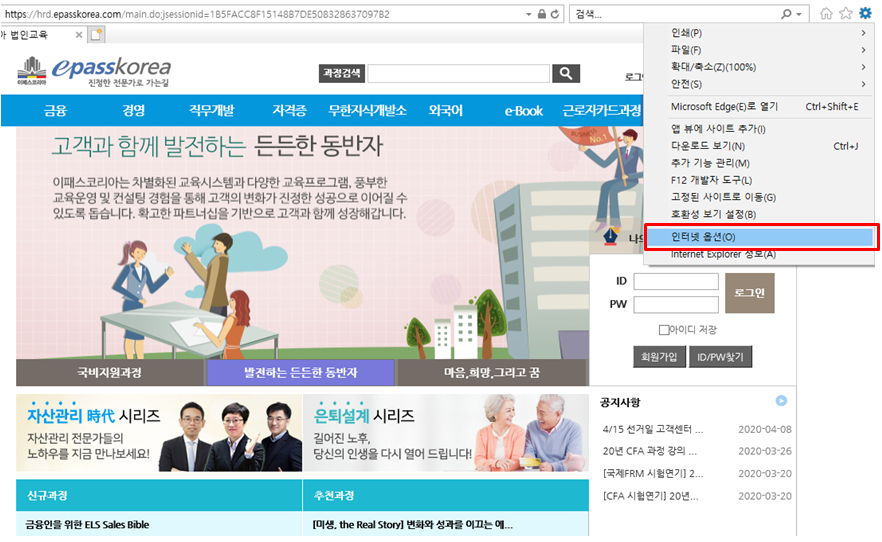Go to browser home page icon
Screen dimensions: 882x542
pyautogui.click(x=826, y=14)
